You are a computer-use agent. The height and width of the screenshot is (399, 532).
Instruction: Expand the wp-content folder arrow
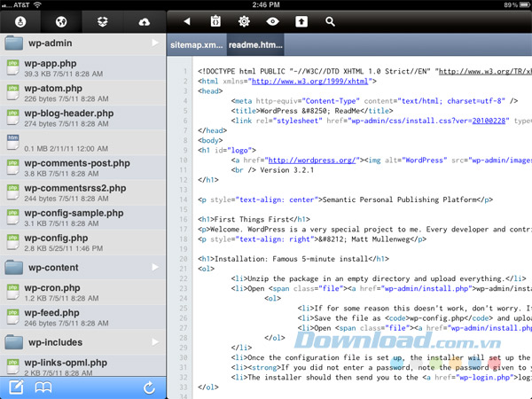point(155,267)
